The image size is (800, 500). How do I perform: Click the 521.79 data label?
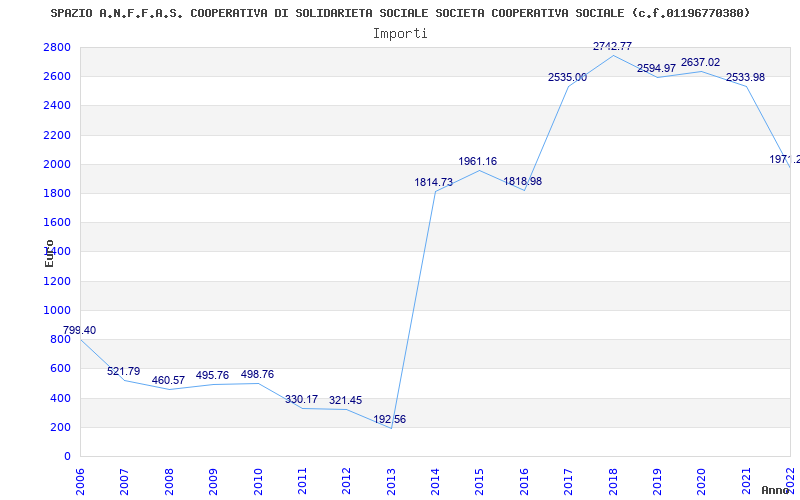point(123,371)
